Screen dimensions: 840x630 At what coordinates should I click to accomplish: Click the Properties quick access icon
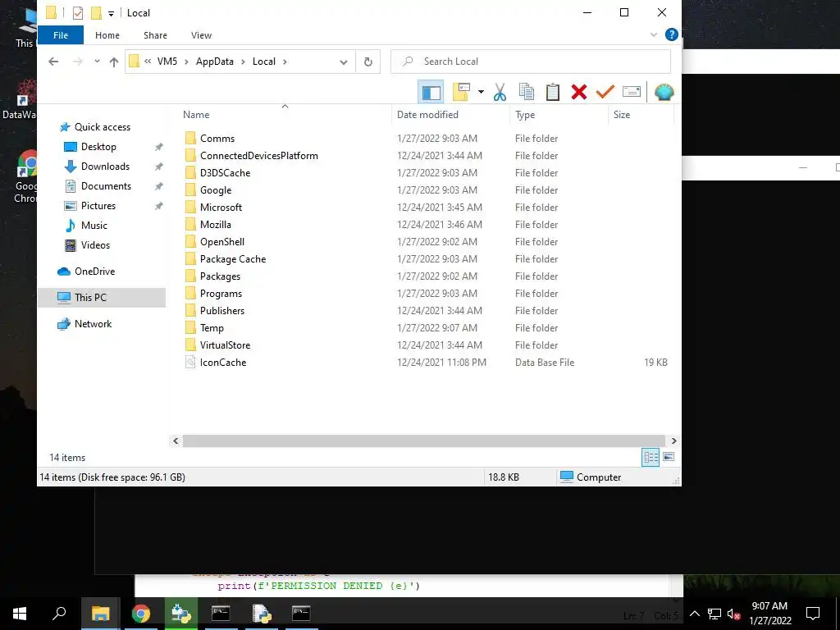tap(78, 13)
